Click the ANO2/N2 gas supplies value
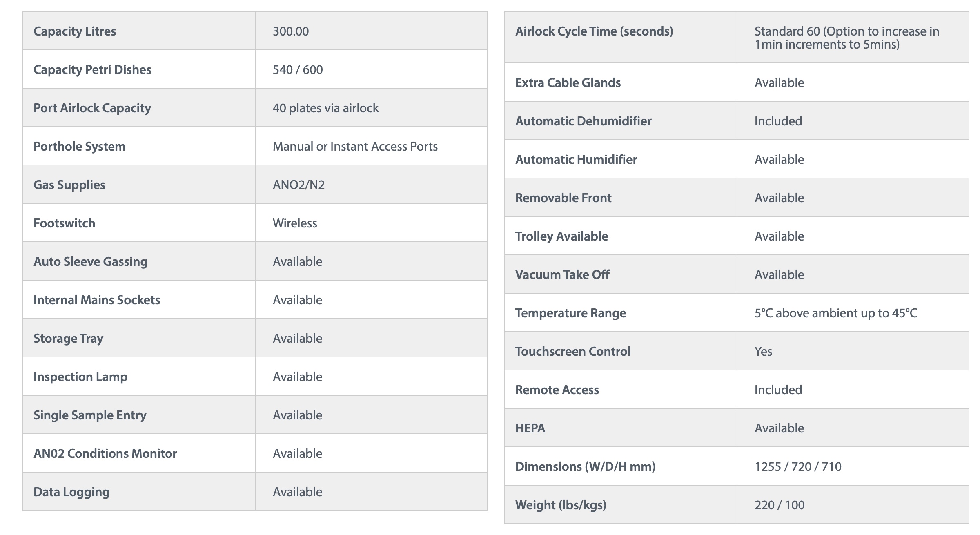 [x=298, y=185]
